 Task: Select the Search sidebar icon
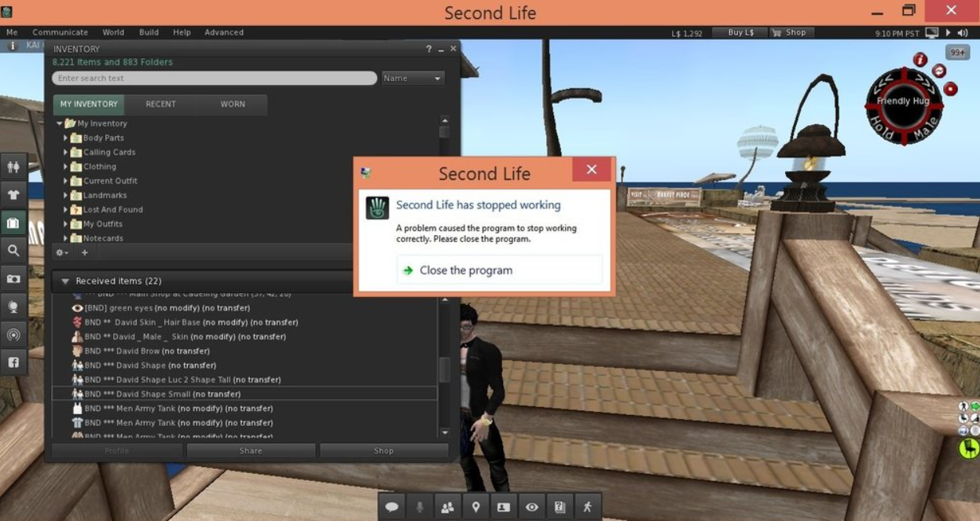coord(13,251)
